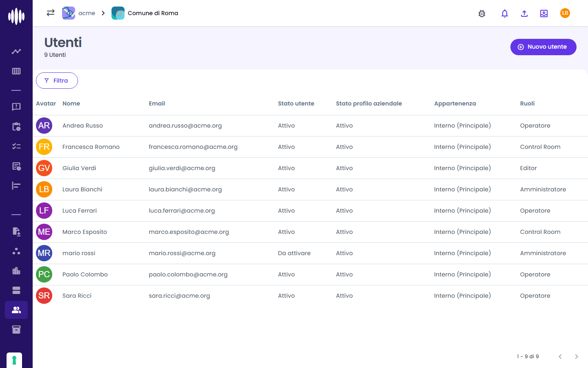The height and width of the screenshot is (368, 588).
Task: Select the Francesca Romano name
Action: pyautogui.click(x=91, y=147)
